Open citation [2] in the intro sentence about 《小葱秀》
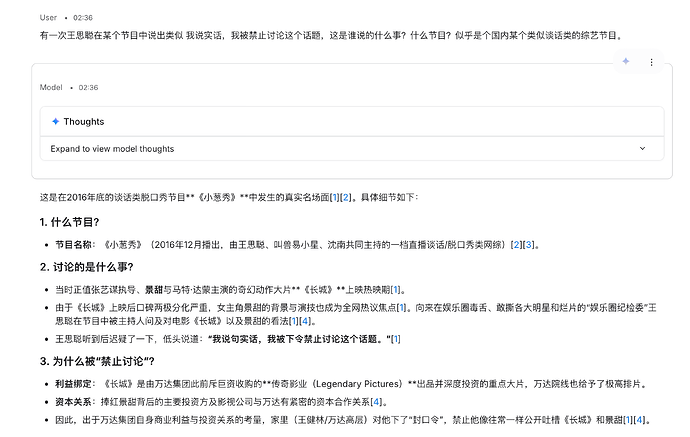 coord(346,197)
